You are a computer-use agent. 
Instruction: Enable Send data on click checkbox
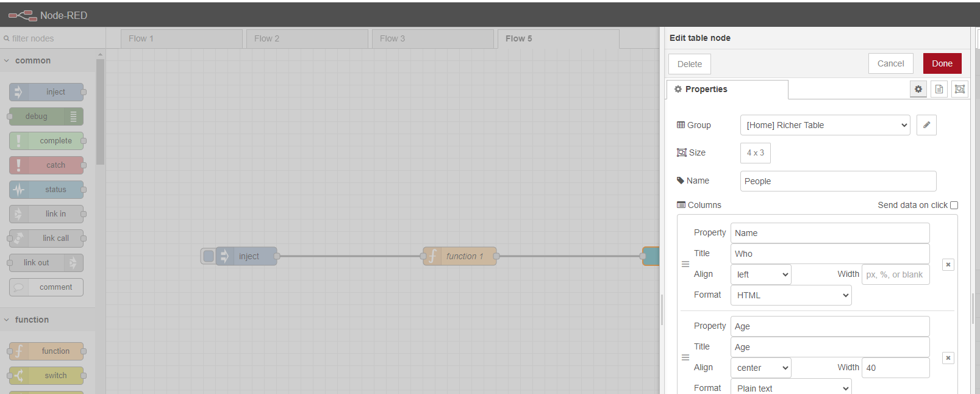954,206
